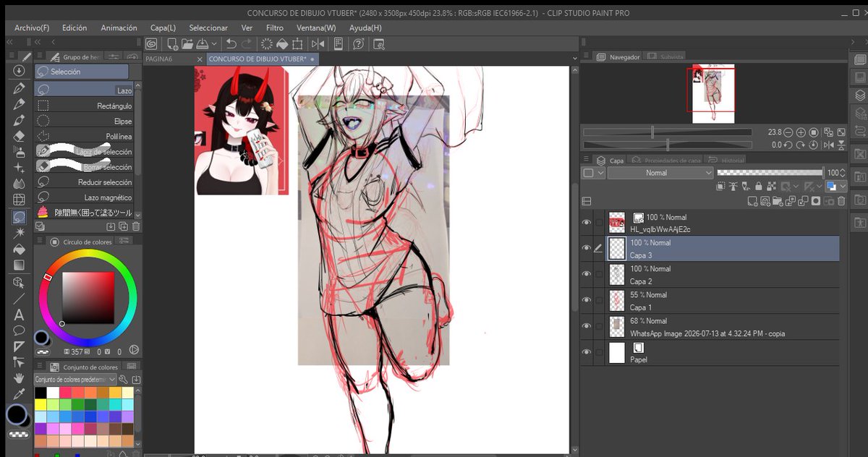Choose the Gradient tool
The width and height of the screenshot is (868, 457).
(19, 265)
